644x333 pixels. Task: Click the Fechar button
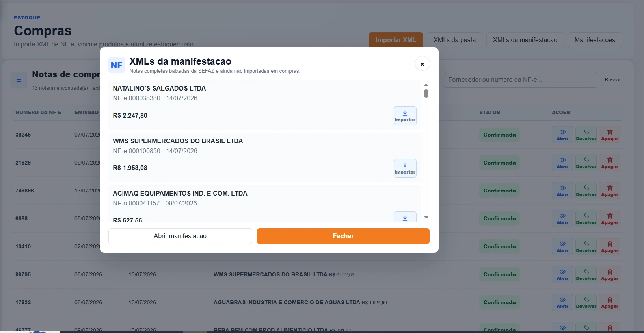pyautogui.click(x=343, y=236)
